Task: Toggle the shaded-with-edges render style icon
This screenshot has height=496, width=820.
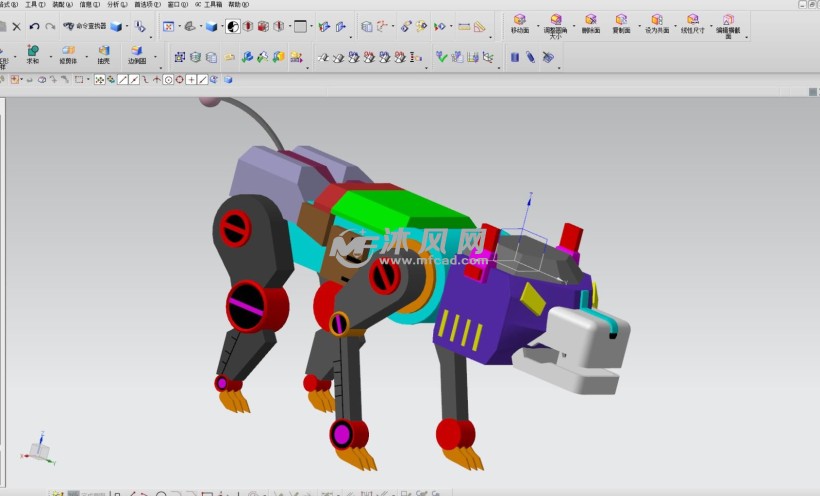Action: pyautogui.click(x=211, y=26)
